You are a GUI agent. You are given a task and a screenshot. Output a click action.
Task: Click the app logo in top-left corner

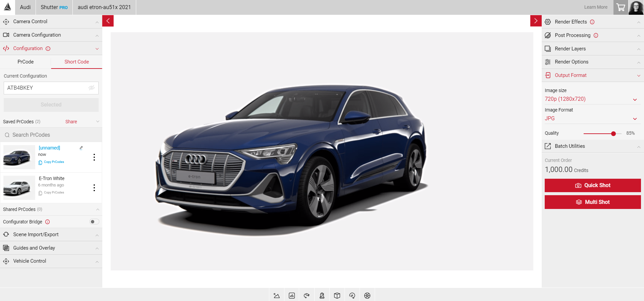[x=7, y=7]
